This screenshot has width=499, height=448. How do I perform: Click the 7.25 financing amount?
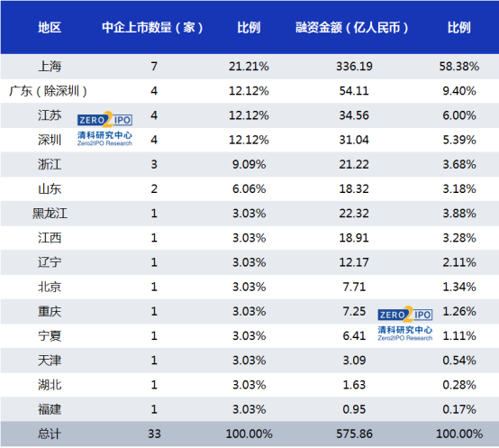coord(354,312)
